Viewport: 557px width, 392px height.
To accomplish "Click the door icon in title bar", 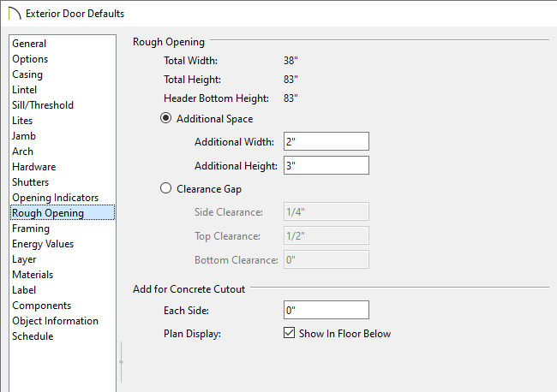I will [15, 14].
